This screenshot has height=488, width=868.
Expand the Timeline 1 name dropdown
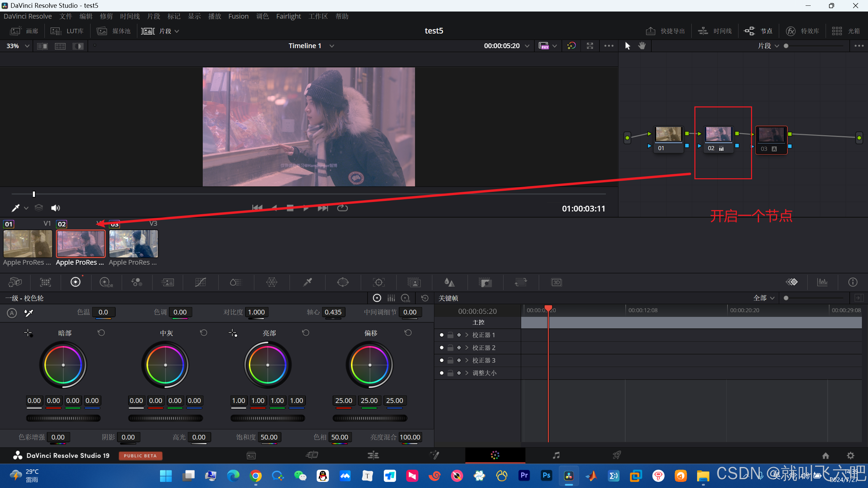click(x=332, y=46)
